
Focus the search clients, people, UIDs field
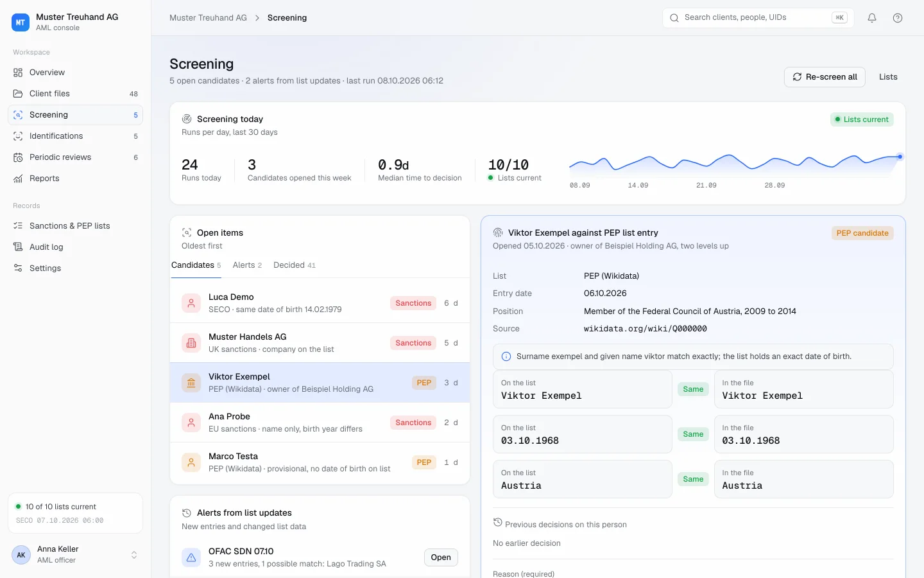click(758, 18)
